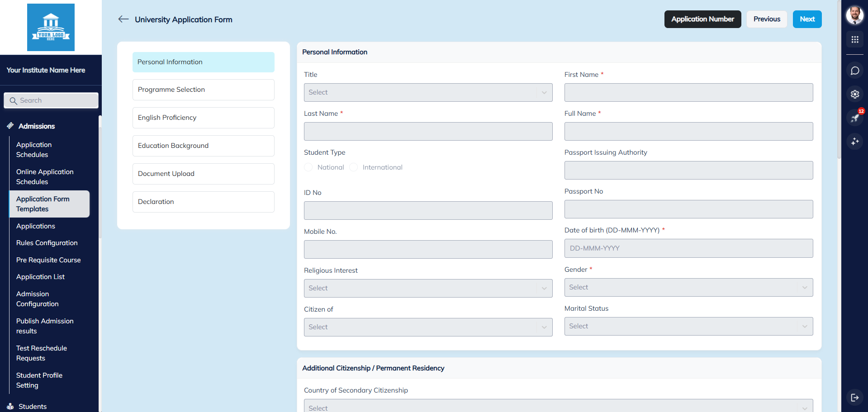Image resolution: width=868 pixels, height=412 pixels.
Task: Open the apps grid menu
Action: point(855,39)
